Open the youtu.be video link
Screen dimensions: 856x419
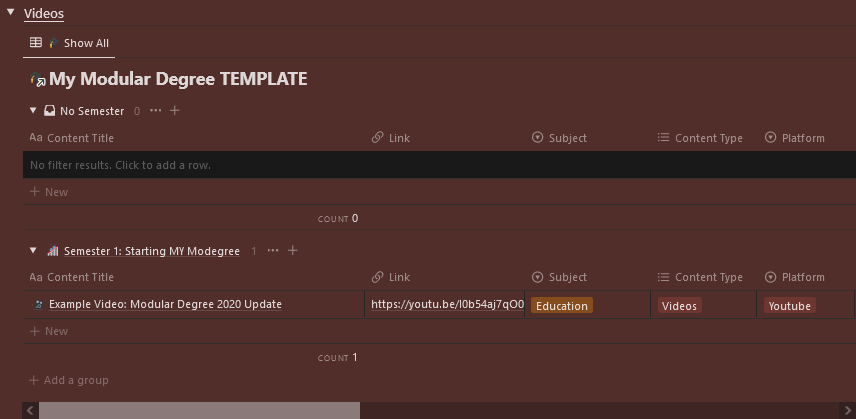tap(446, 304)
